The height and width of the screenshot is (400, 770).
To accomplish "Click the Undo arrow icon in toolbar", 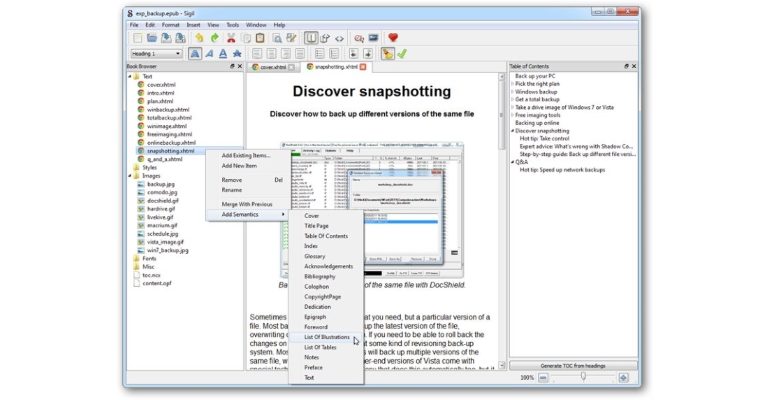I will point(199,38).
